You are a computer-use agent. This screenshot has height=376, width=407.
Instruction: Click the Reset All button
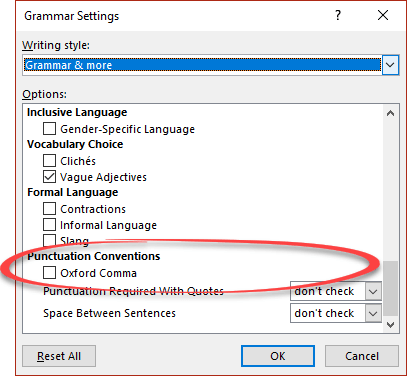pos(59,356)
